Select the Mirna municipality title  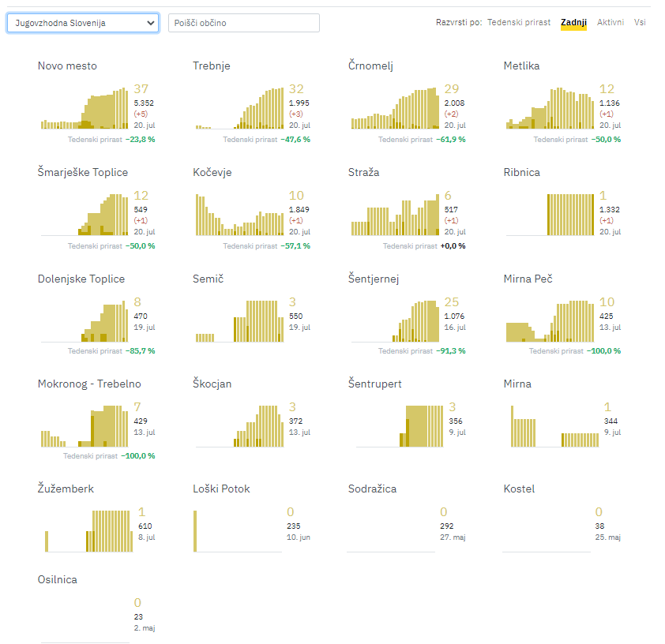517,384
